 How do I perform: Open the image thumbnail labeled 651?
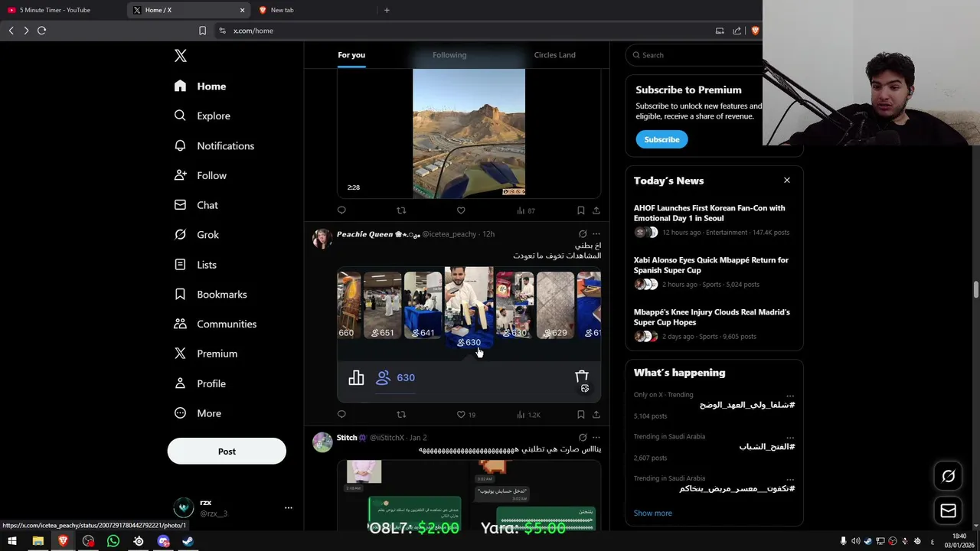point(382,305)
